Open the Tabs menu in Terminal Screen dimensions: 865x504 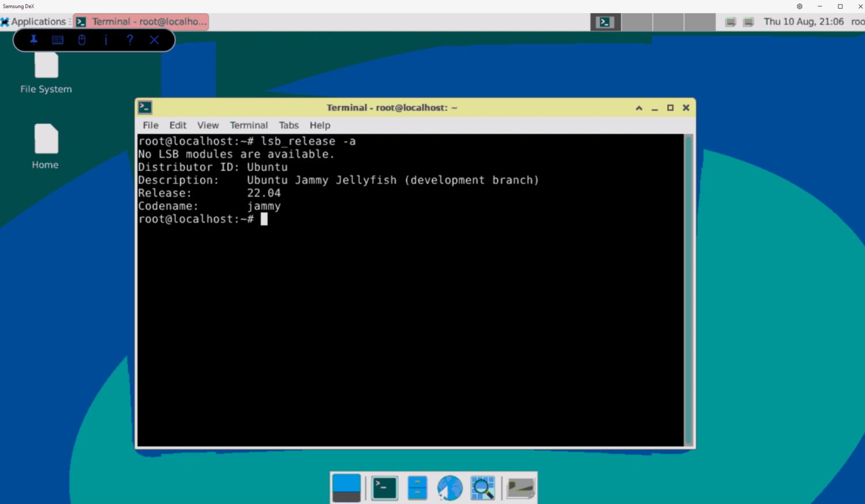[x=288, y=125]
